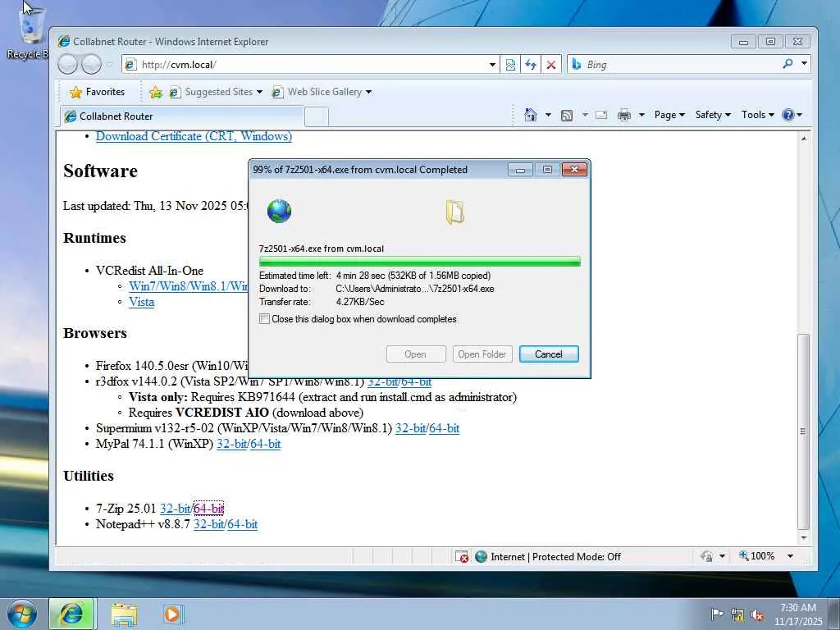Image resolution: width=840 pixels, height=630 pixels.
Task: Click the blue Help question mark icon
Action: (788, 115)
